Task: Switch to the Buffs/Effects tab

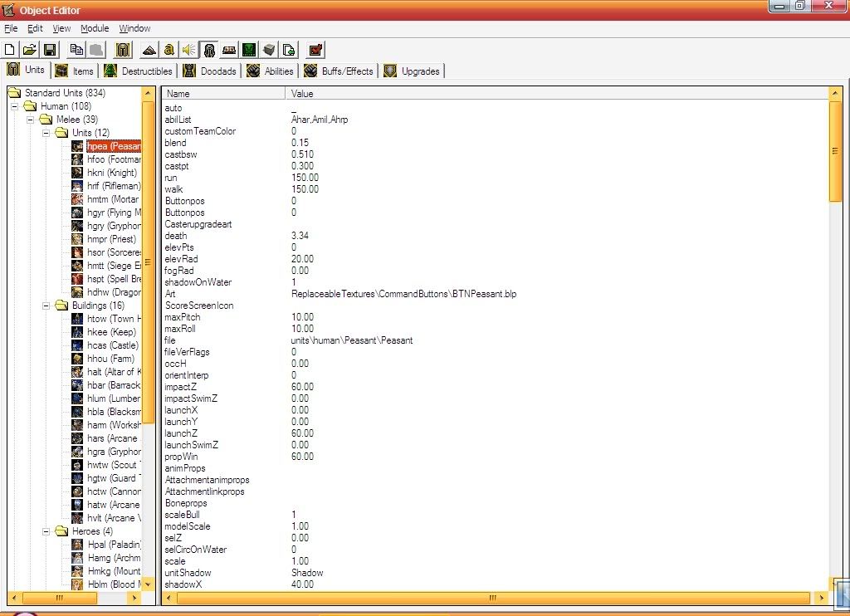Action: (x=340, y=71)
